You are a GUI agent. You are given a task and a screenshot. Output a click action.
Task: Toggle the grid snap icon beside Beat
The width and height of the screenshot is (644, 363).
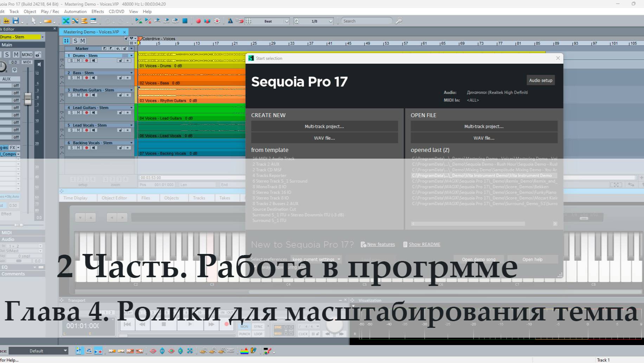[x=249, y=21]
